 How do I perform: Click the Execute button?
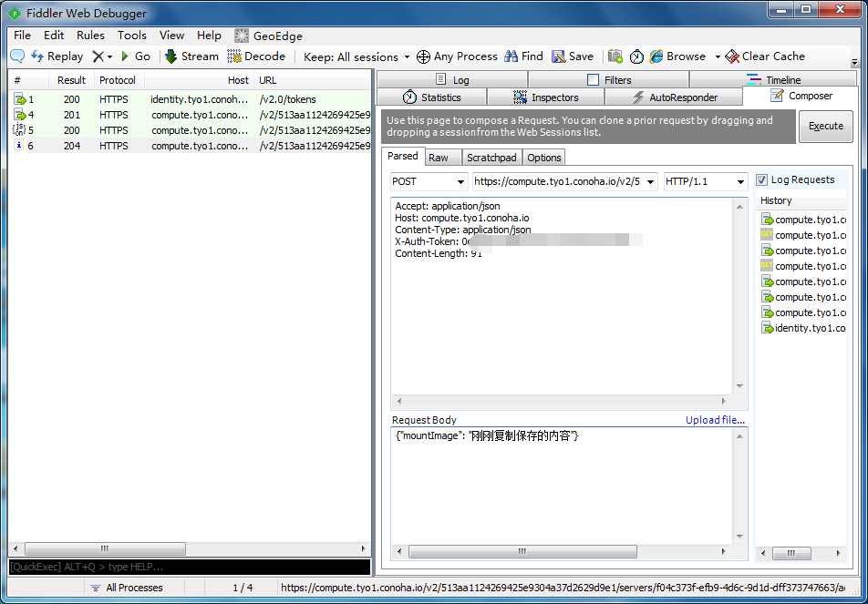(x=826, y=126)
